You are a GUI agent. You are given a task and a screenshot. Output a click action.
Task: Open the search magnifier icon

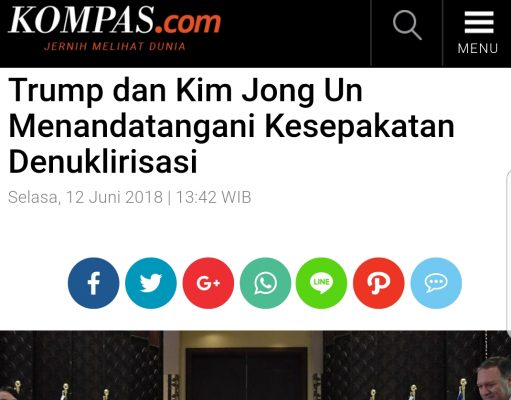407,25
